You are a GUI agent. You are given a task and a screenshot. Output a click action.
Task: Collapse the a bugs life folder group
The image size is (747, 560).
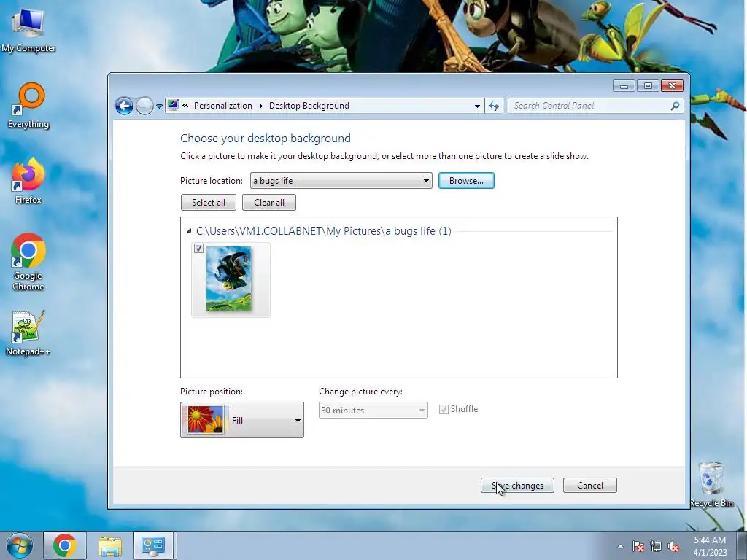189,231
